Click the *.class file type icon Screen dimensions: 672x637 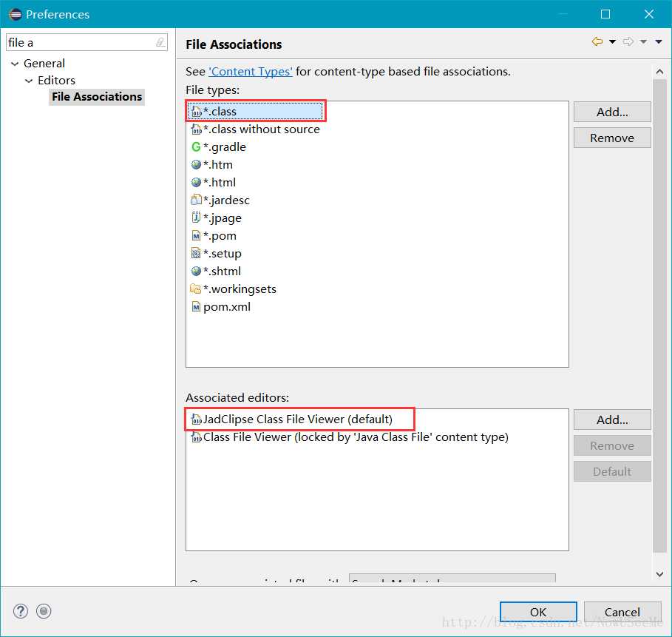(197, 112)
